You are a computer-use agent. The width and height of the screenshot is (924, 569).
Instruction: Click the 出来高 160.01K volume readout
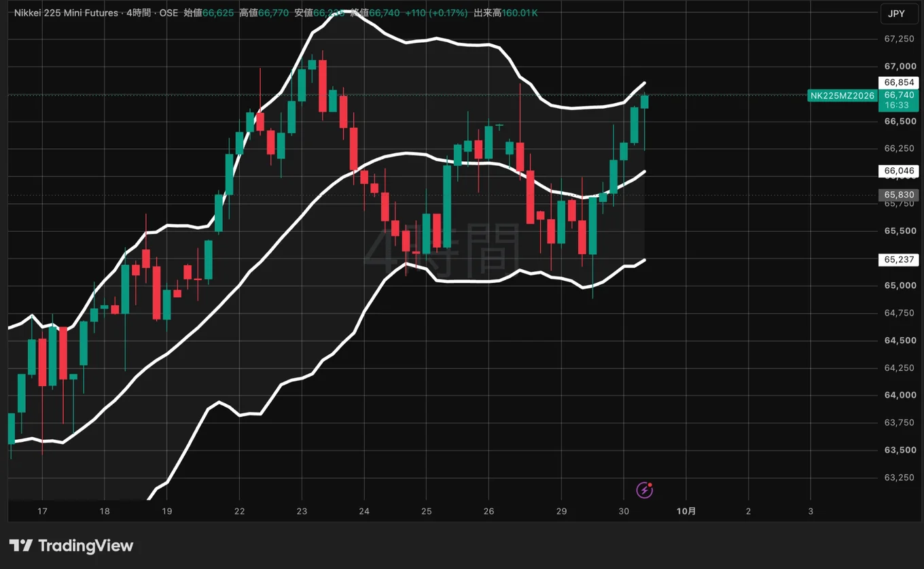point(505,13)
